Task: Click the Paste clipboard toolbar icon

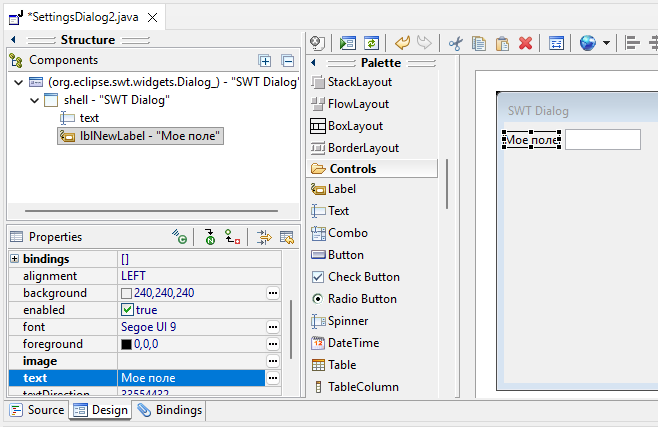Action: [x=502, y=43]
